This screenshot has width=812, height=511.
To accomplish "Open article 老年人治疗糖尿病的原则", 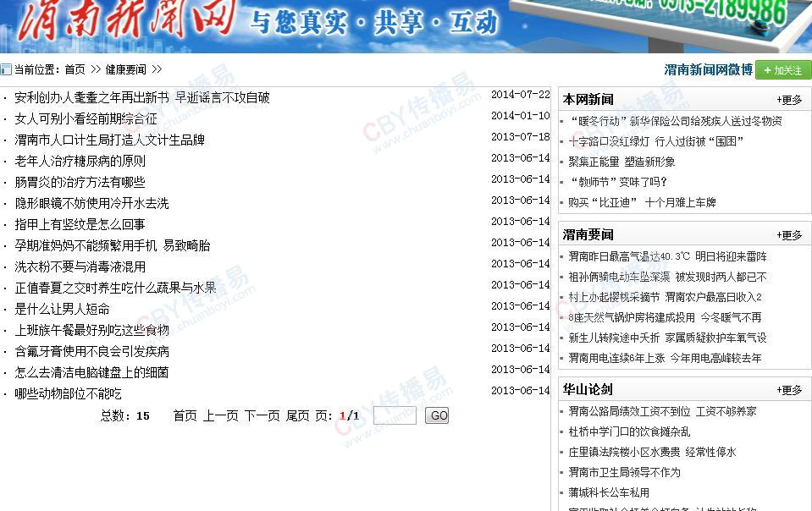I will [80, 161].
